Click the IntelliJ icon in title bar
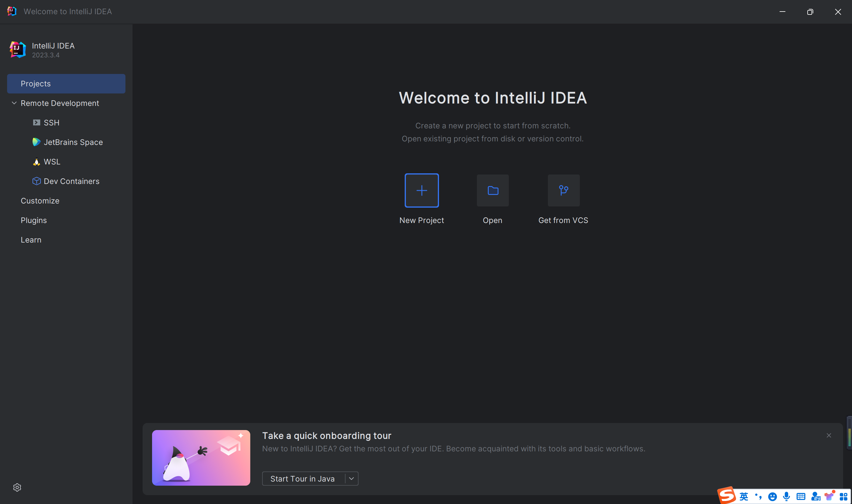 (12, 11)
